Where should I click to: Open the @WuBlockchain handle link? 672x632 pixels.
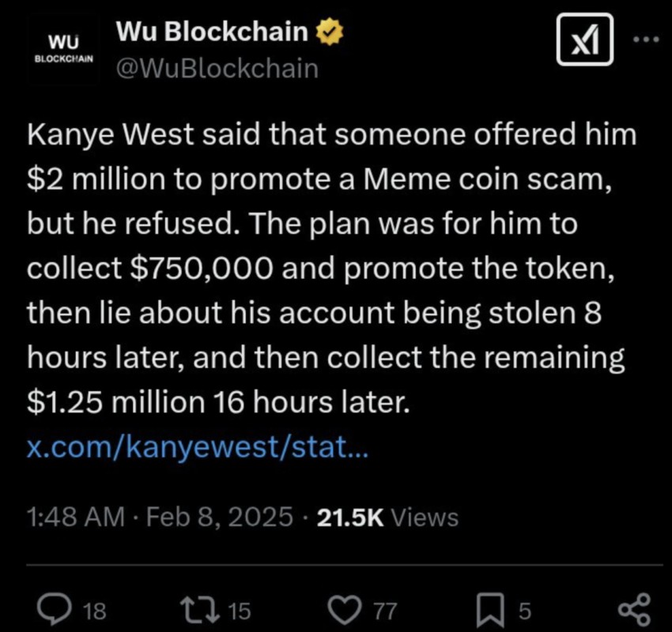pyautogui.click(x=217, y=69)
